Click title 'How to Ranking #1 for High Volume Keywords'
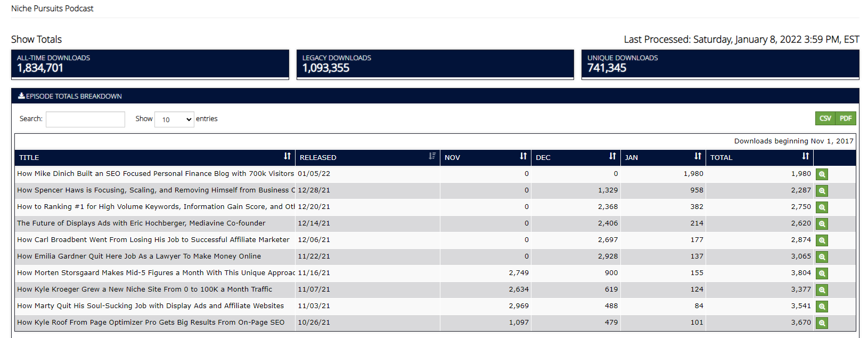This screenshot has height=338, width=868. click(155, 206)
